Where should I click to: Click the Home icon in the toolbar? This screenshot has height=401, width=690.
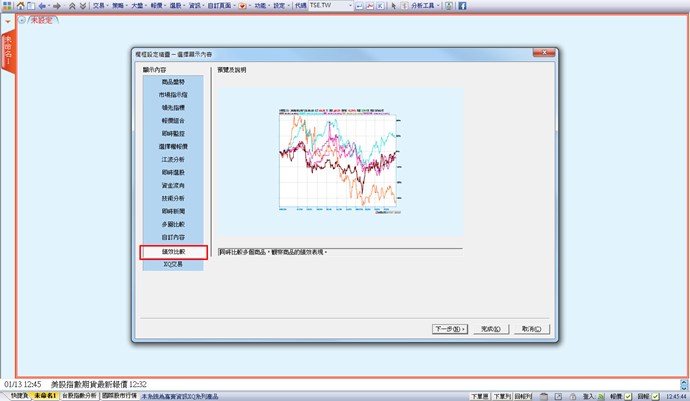click(16, 6)
